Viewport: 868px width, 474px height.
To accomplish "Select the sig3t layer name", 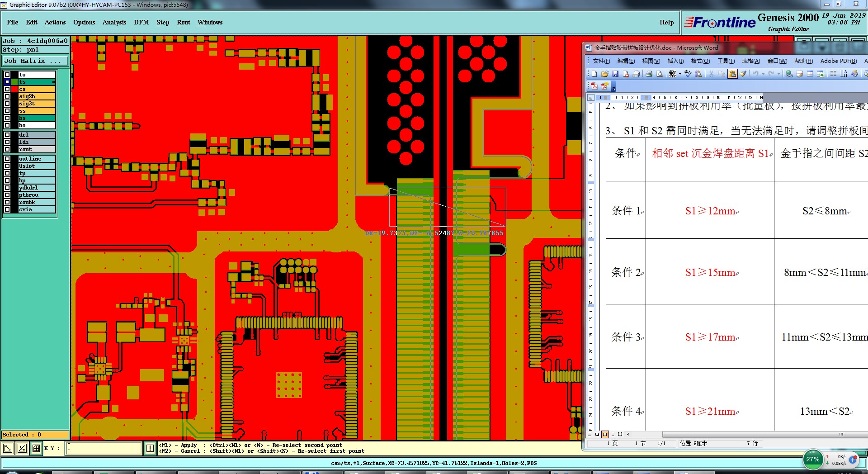I will [37, 104].
